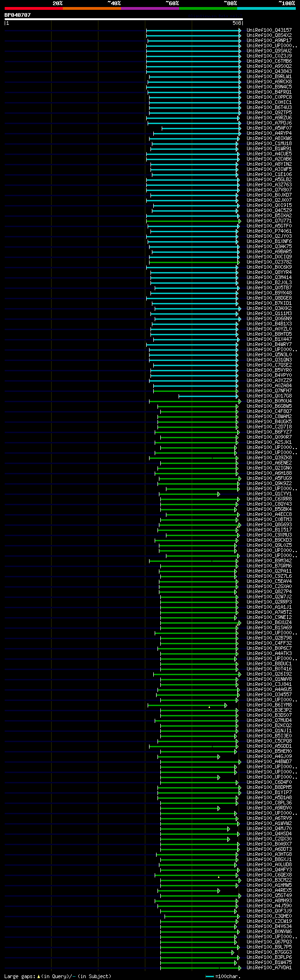Screen dimensions: 300x980
Task: Select the label UniRef100_Q7V807
Action: 269,190
